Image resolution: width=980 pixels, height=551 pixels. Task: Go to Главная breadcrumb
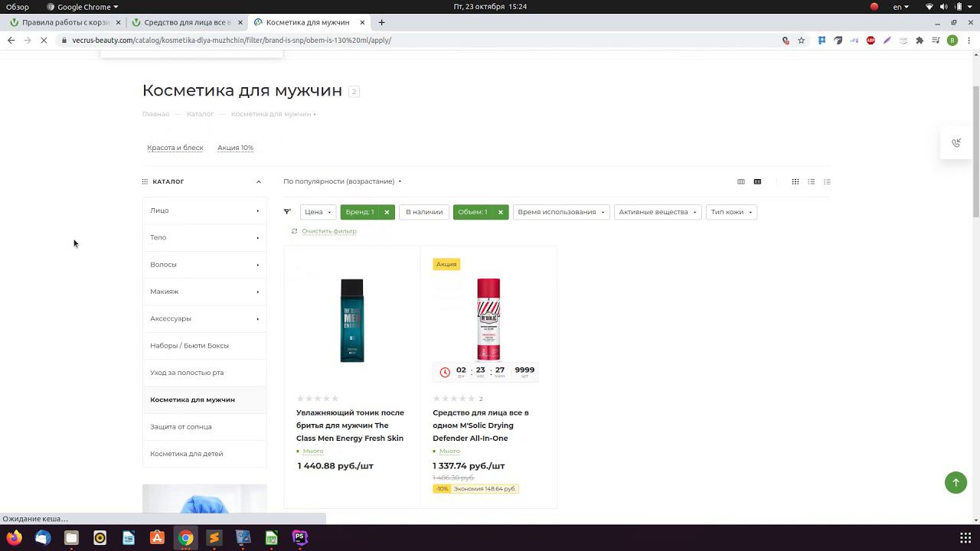tap(155, 114)
